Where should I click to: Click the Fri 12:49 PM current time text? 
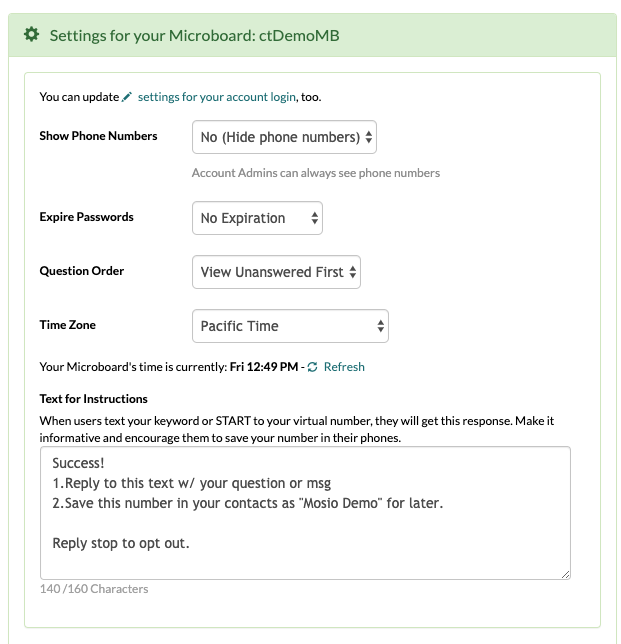click(264, 367)
